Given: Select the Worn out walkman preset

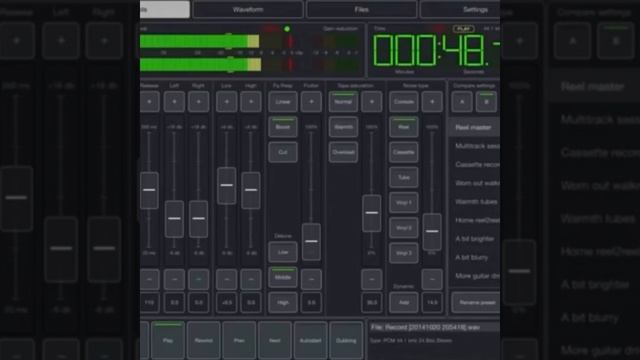Looking at the screenshot, I should 474,183.
